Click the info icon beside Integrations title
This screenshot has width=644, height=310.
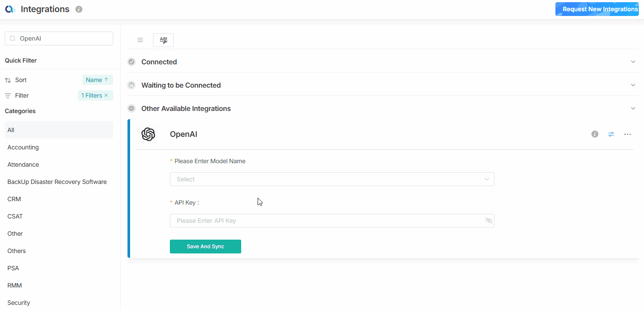tap(79, 9)
